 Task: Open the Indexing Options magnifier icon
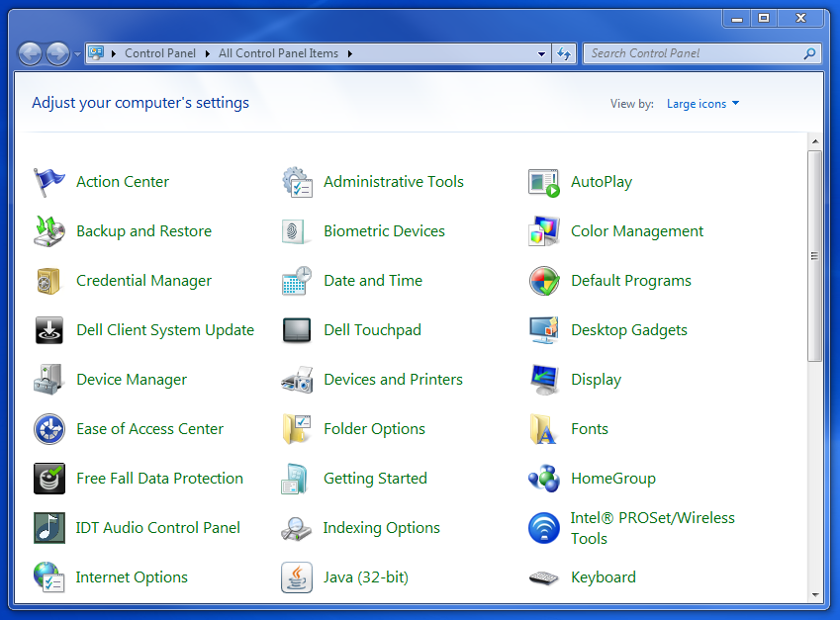[296, 528]
